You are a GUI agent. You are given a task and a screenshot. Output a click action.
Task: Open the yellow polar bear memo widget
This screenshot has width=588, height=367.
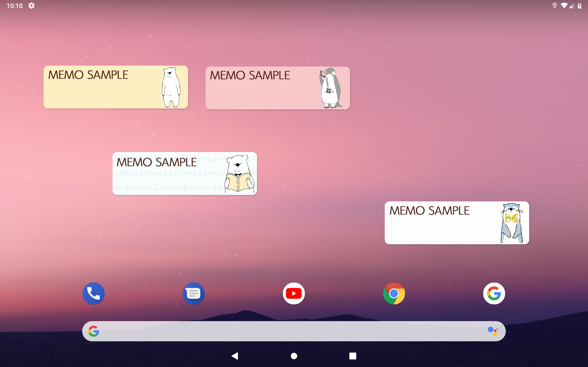click(x=116, y=87)
